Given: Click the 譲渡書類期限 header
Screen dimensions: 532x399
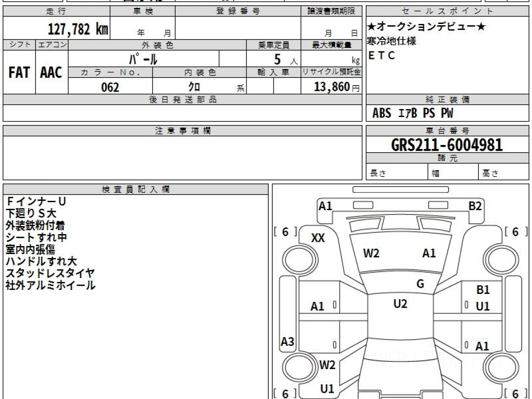Looking at the screenshot, I should pyautogui.click(x=332, y=12).
